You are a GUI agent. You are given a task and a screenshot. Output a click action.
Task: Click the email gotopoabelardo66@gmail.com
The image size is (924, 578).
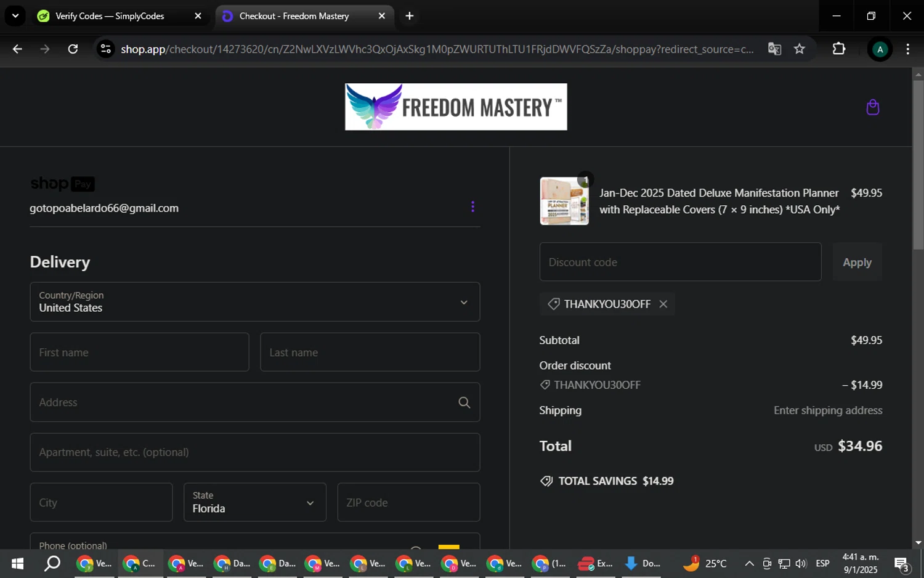click(104, 208)
